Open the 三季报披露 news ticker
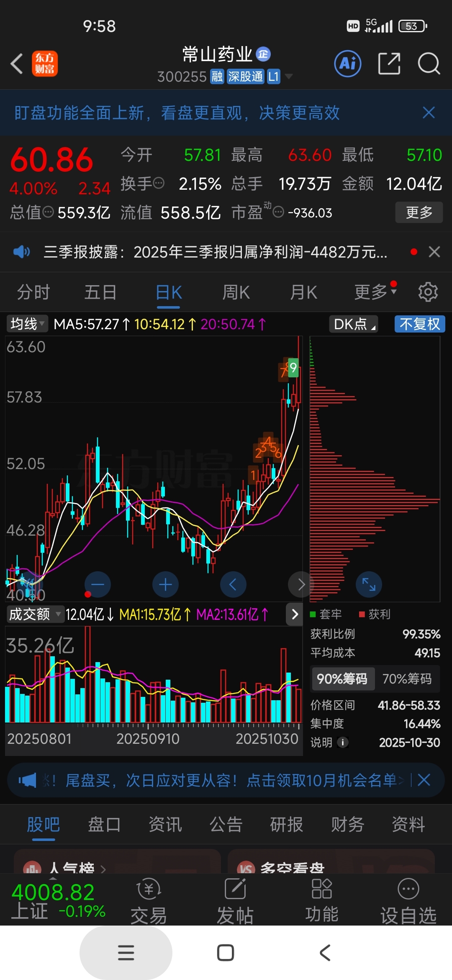This screenshot has width=452, height=980. pyautogui.click(x=215, y=252)
